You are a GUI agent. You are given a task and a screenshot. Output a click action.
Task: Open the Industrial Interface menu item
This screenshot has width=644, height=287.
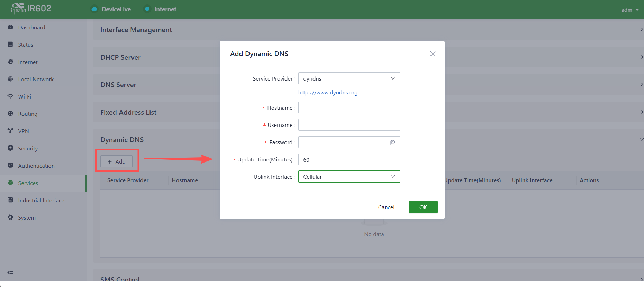(x=43, y=200)
